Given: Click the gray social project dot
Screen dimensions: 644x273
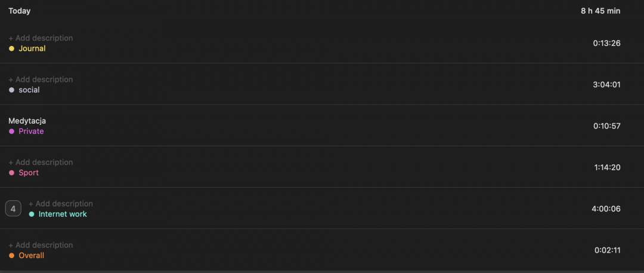Looking at the screenshot, I should (11, 90).
